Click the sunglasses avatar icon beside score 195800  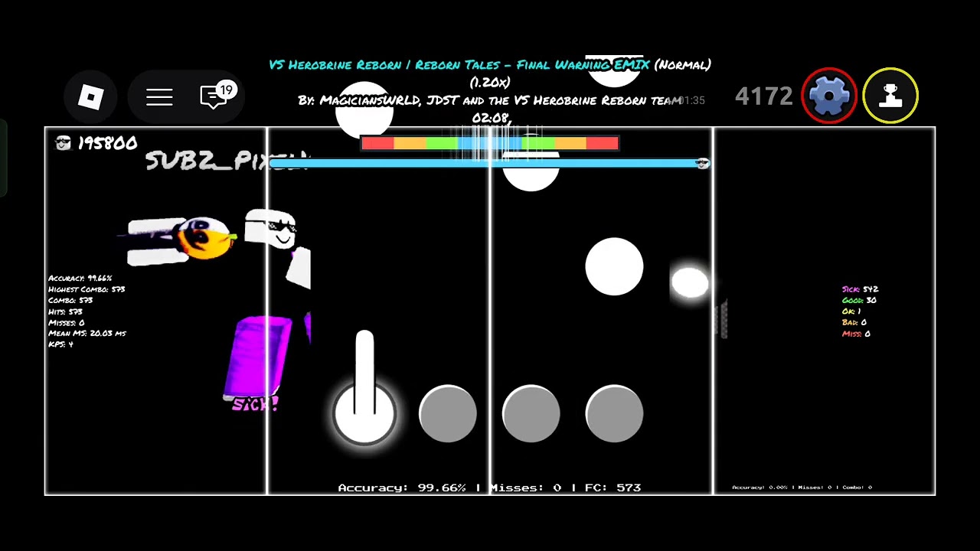(x=64, y=143)
